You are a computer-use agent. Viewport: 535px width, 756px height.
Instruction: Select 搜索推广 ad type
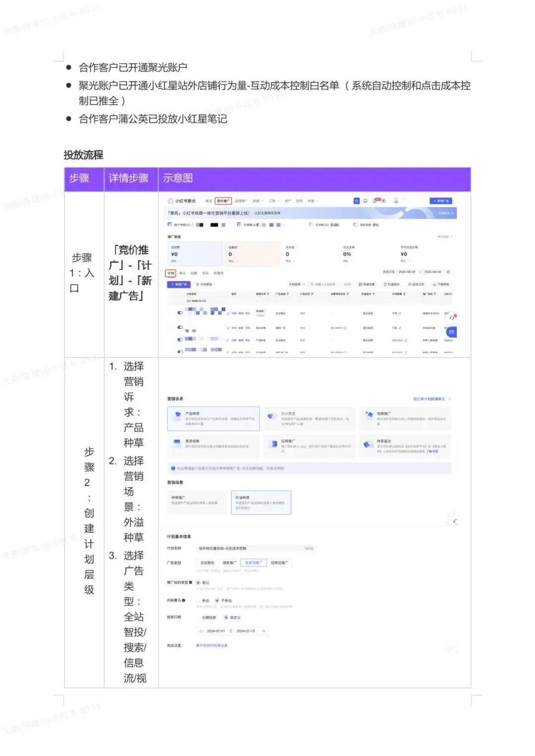click(229, 563)
